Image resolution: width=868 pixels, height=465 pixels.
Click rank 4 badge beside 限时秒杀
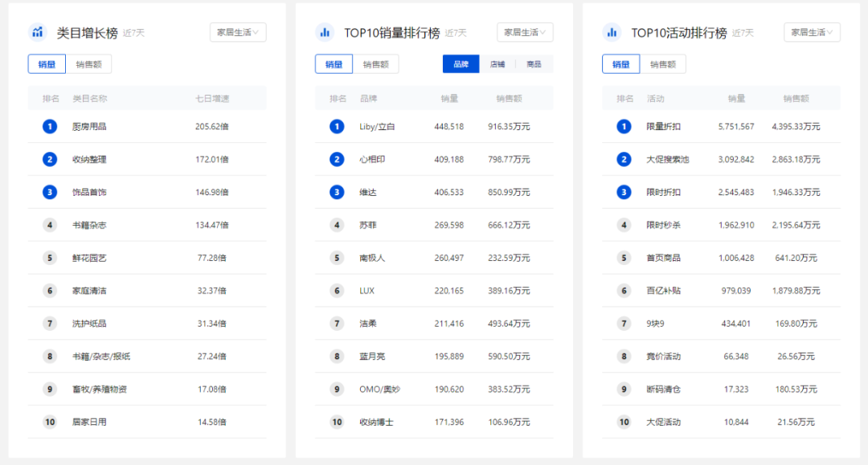pyautogui.click(x=624, y=225)
